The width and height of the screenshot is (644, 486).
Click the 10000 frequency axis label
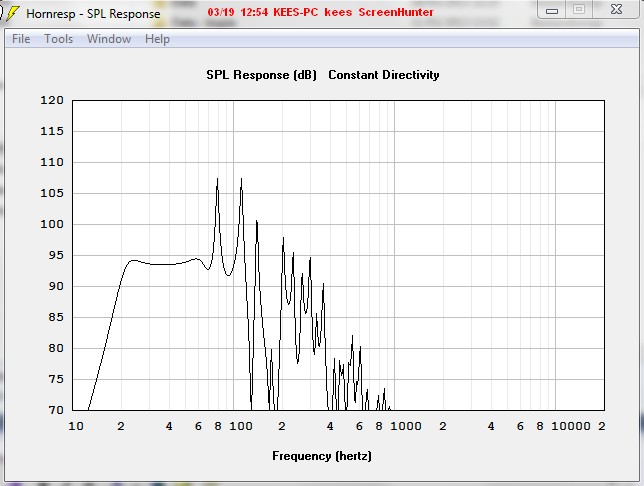pyautogui.click(x=570, y=426)
